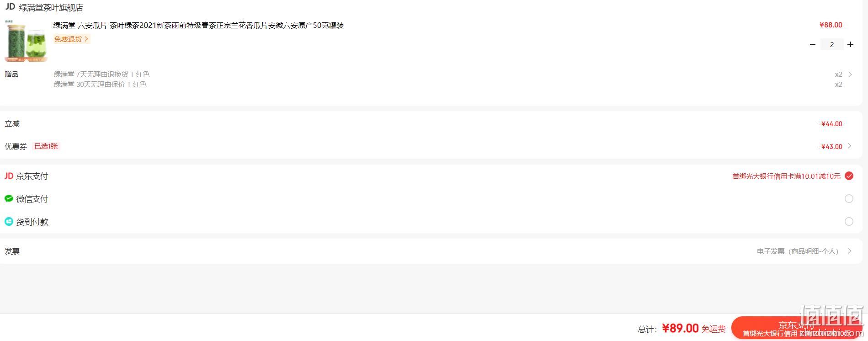Viewport: 868px width, 341px height.
Task: Click the JD Pay logo icon
Action: point(9,176)
